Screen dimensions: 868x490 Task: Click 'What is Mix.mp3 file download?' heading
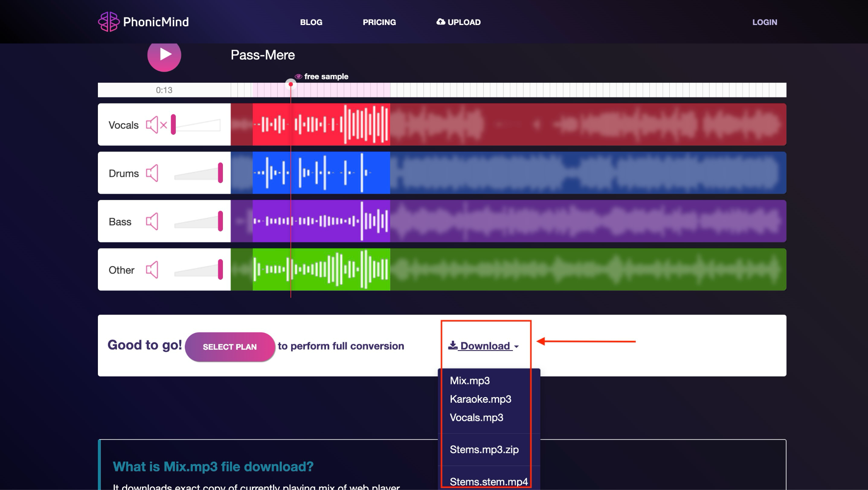point(213,467)
